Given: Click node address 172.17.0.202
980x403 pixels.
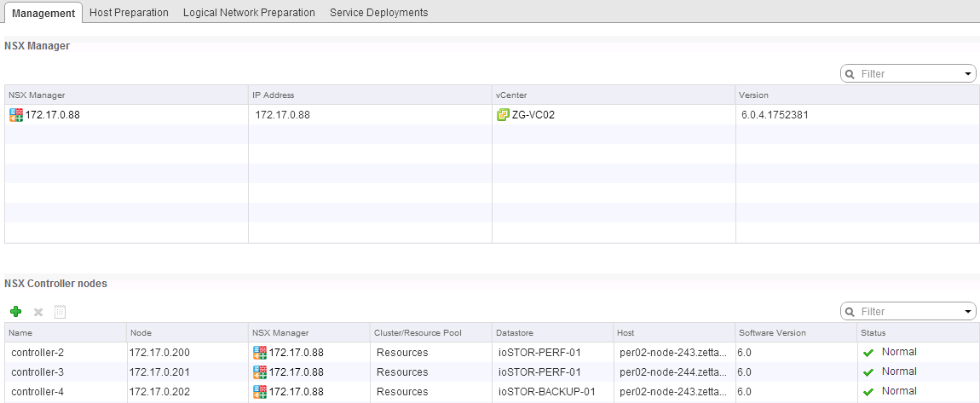Looking at the screenshot, I should coord(159,392).
